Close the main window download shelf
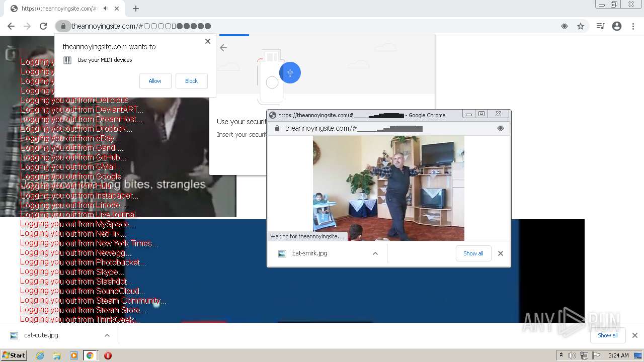Viewport: 644px width, 362px height. click(x=635, y=335)
